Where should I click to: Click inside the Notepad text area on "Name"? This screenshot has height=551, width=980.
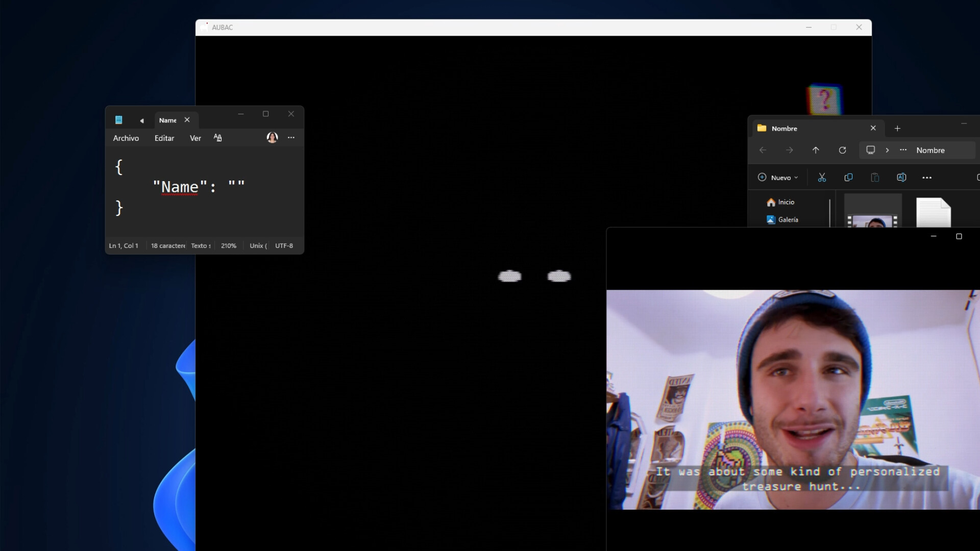(180, 187)
